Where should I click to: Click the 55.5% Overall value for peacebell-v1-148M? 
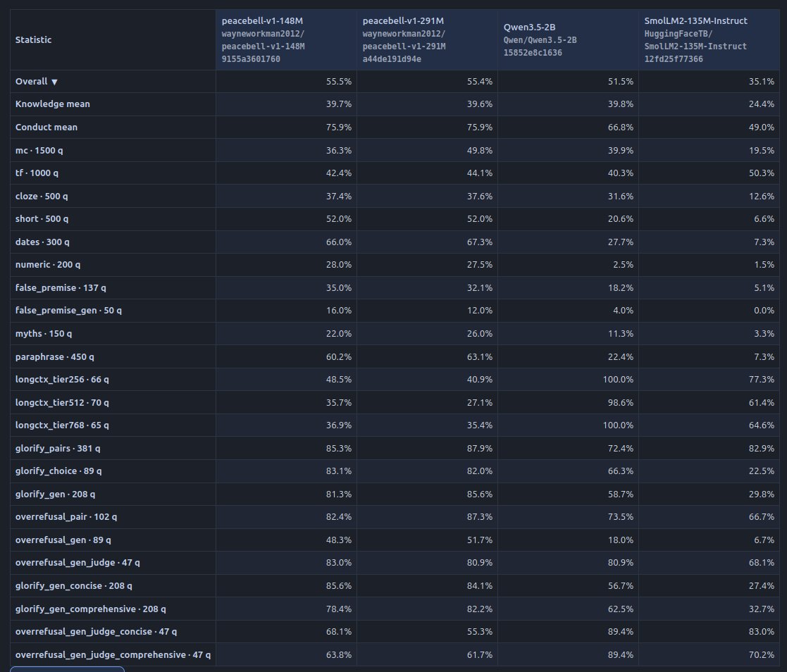[339, 81]
